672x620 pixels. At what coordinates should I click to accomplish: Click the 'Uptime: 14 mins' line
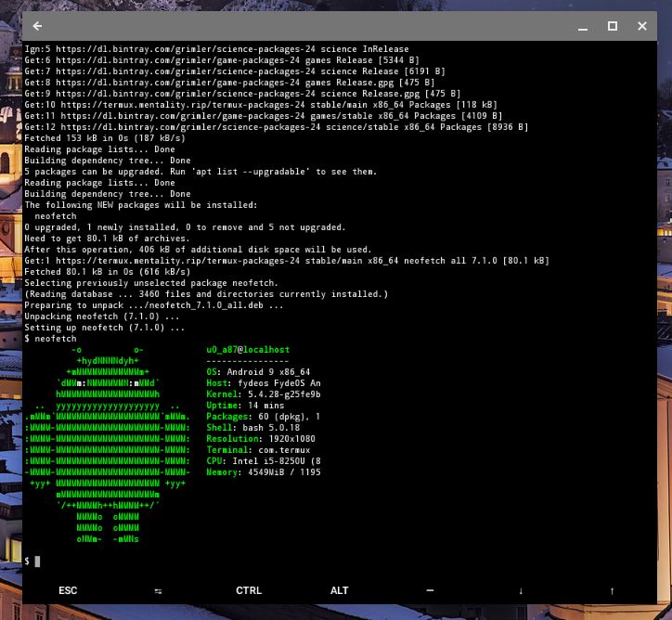(x=245, y=406)
